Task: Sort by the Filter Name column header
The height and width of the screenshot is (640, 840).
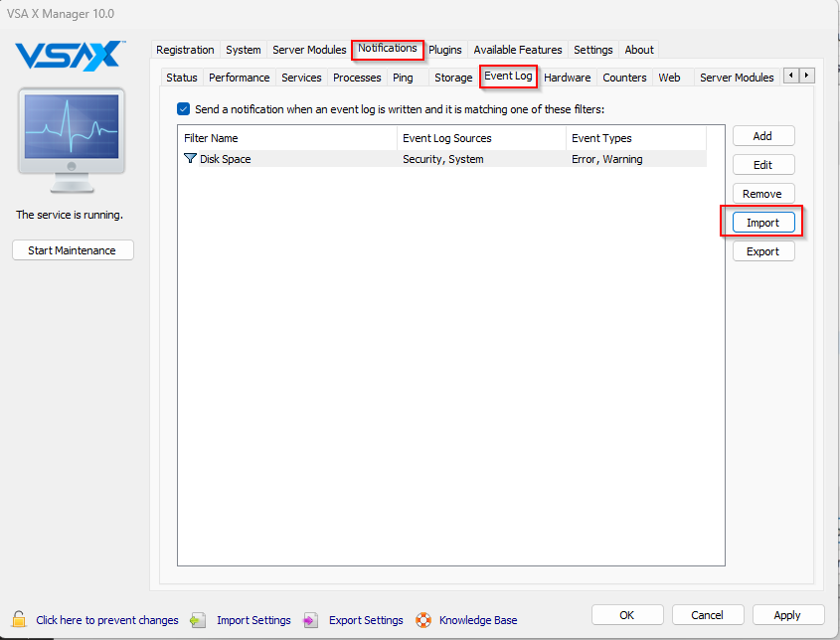Action: click(x=287, y=138)
